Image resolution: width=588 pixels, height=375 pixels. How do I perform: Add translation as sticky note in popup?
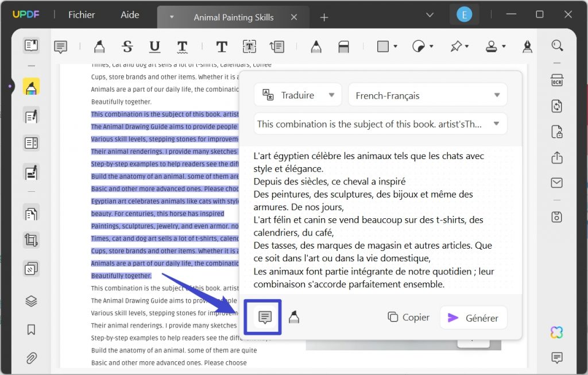tap(265, 317)
